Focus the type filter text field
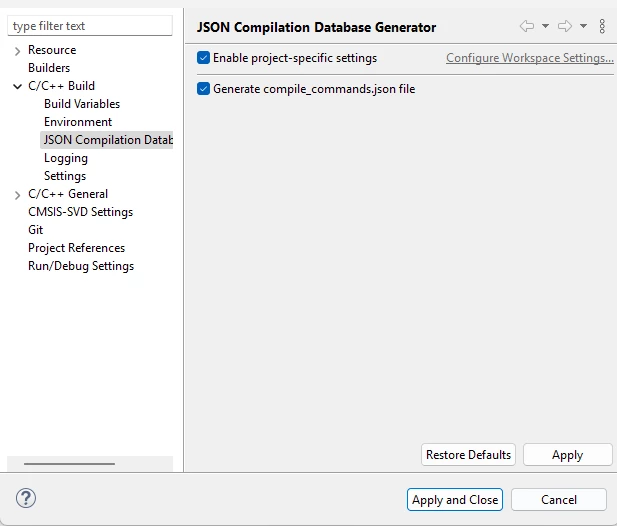617x526 pixels. click(90, 26)
